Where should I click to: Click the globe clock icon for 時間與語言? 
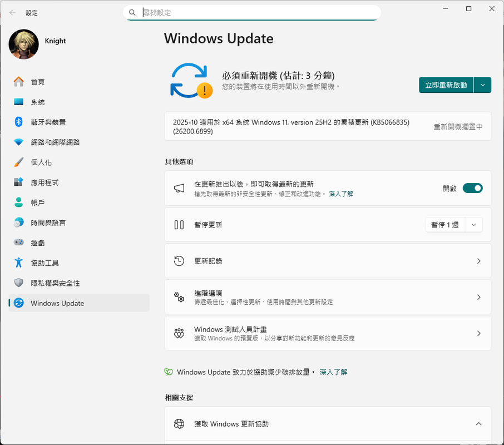point(19,222)
